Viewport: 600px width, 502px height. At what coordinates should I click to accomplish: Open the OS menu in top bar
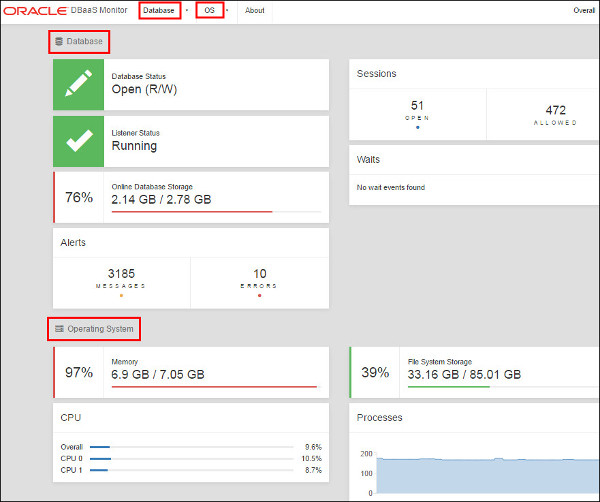coord(209,10)
